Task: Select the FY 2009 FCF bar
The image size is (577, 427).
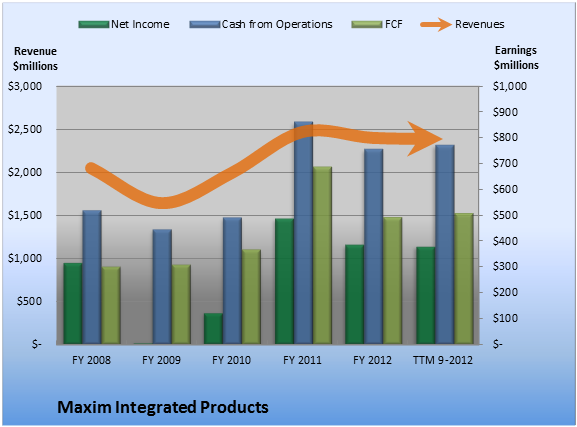Action: pos(181,304)
